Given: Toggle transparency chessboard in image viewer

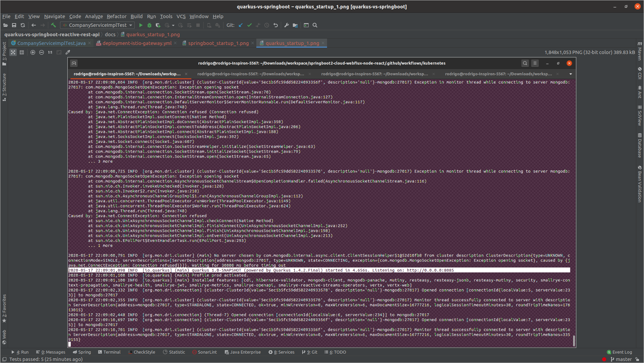Looking at the screenshot, I should 13,52.
